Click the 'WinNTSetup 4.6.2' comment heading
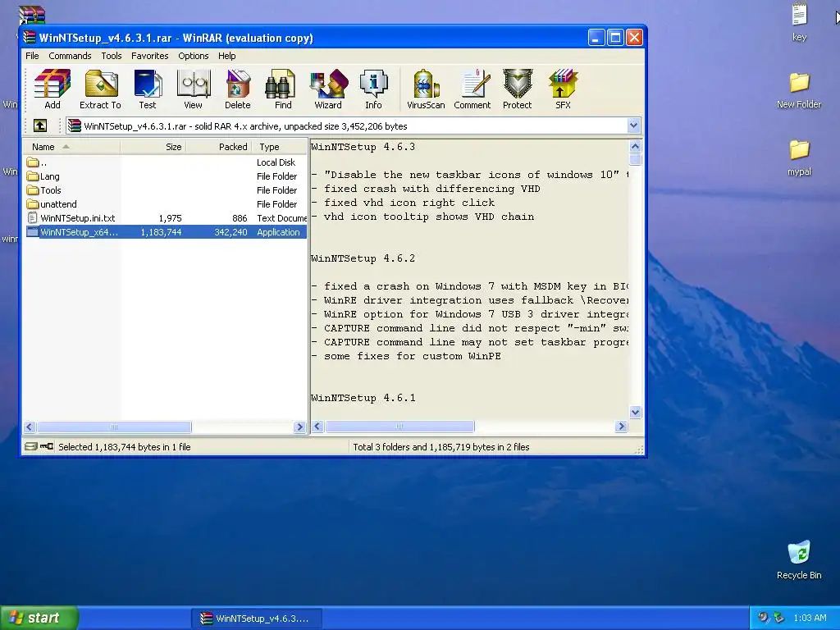Viewport: 840px width, 630px height. tap(363, 258)
